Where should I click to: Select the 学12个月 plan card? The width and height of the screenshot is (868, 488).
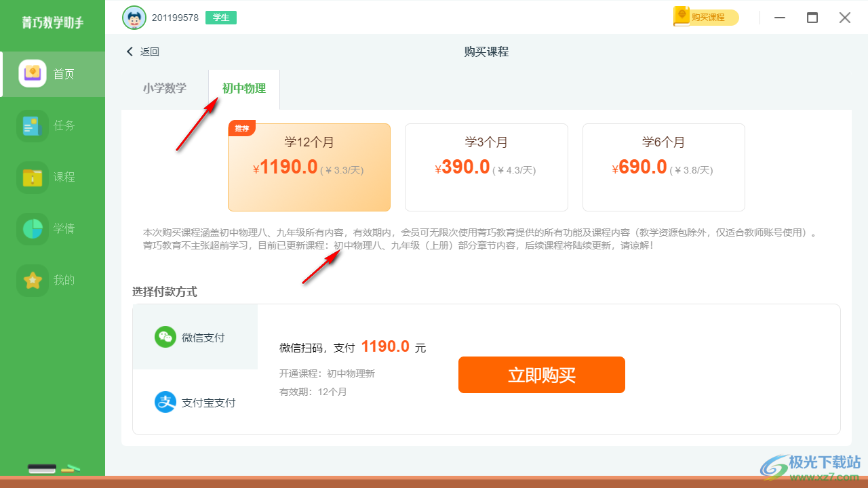309,167
